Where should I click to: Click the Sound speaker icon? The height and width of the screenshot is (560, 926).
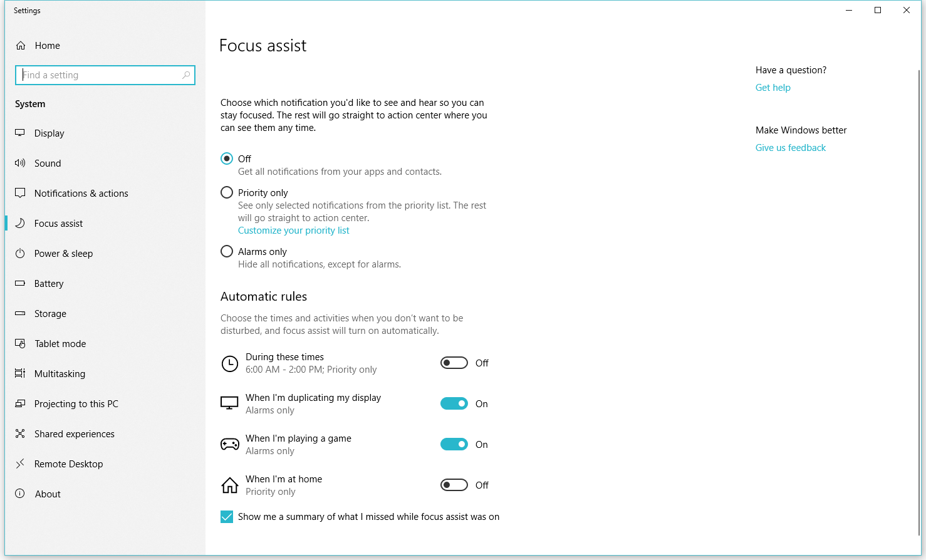[20, 163]
